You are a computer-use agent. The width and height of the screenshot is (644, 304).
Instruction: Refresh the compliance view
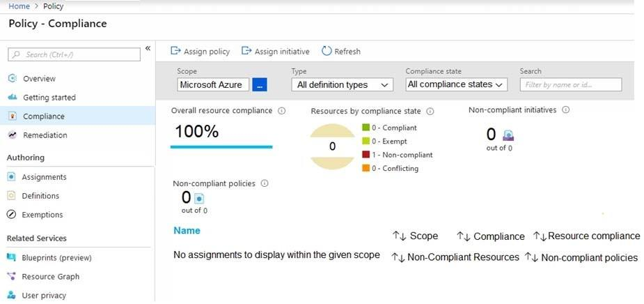click(341, 51)
